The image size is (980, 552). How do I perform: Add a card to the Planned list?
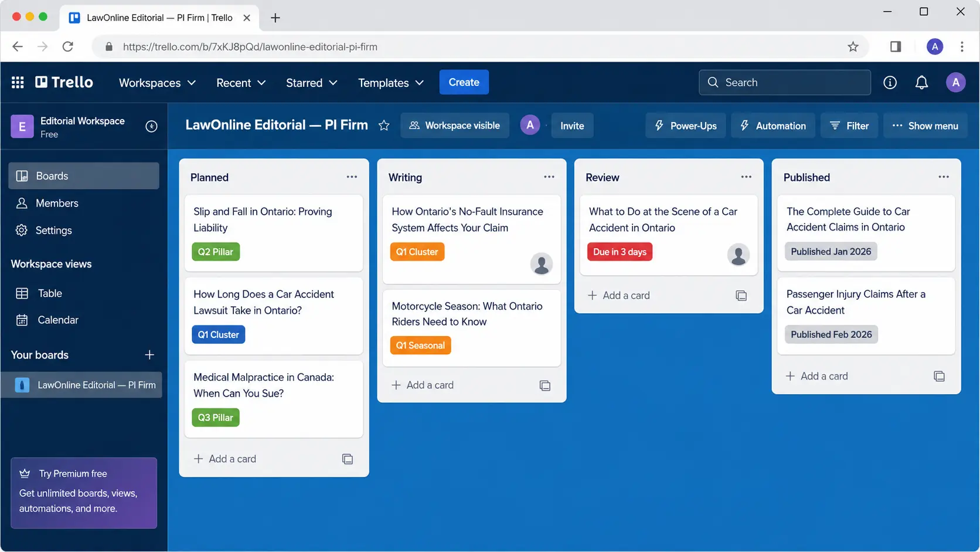coord(225,459)
